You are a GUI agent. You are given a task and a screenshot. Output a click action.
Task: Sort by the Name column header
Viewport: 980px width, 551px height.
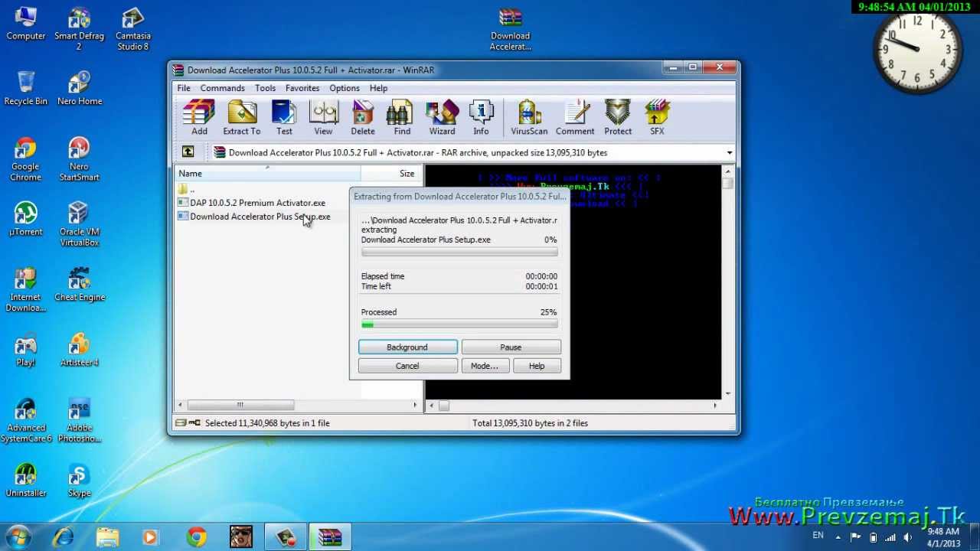pyautogui.click(x=268, y=174)
